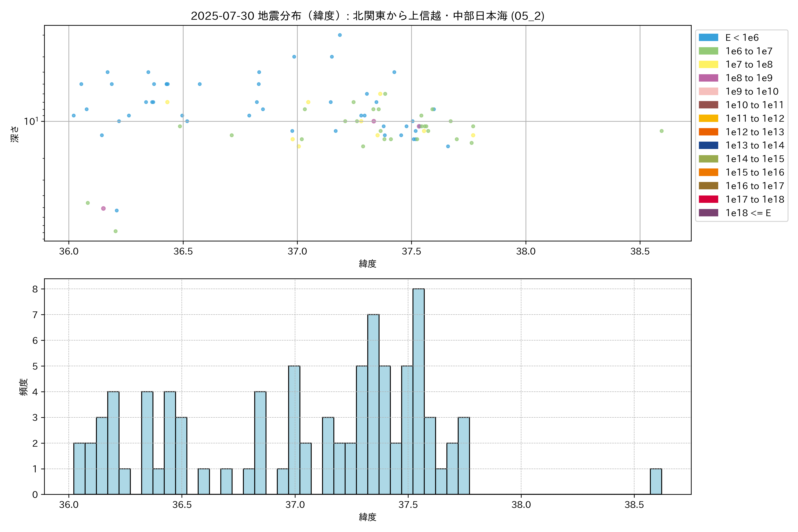The image size is (798, 532).
Task: Click the 頻度 y-axis label
Action: (23, 387)
